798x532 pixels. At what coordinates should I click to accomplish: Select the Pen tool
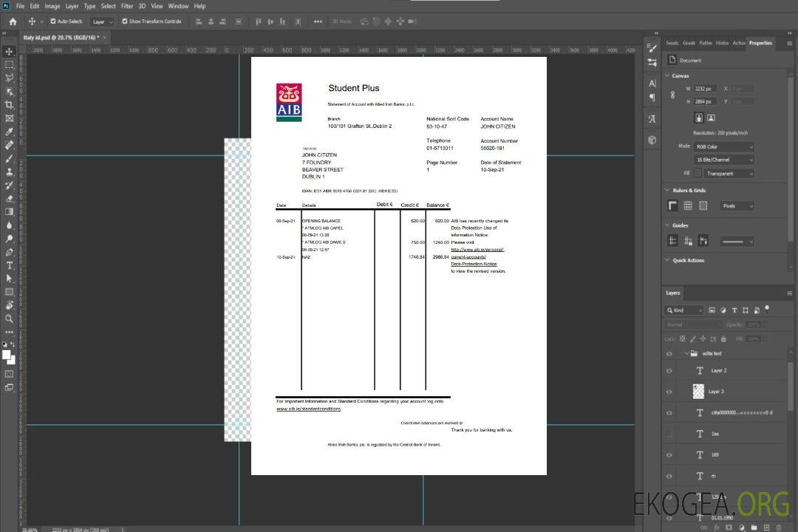[x=9, y=252]
